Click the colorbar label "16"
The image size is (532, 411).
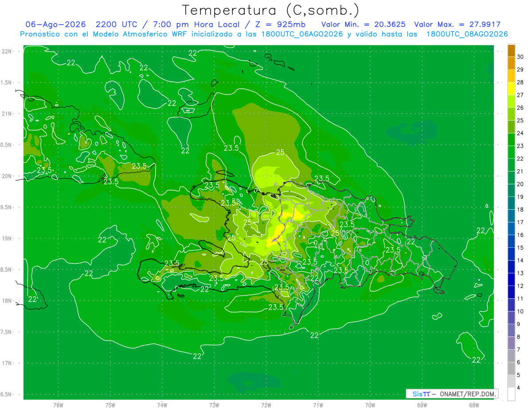coord(520,235)
